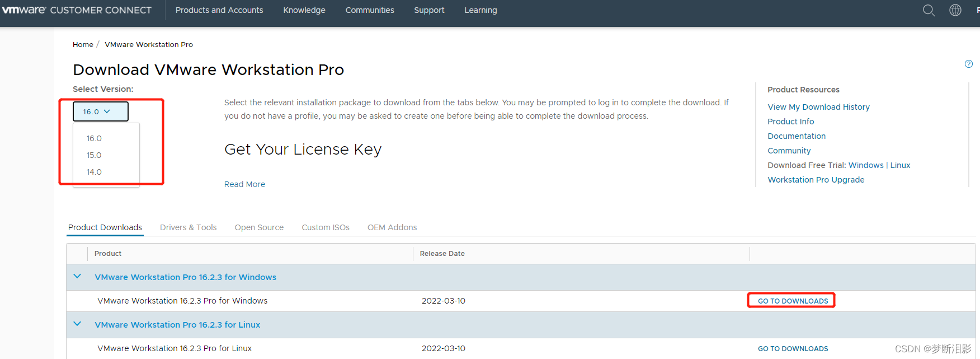
Task: Open the Product Info link
Action: pyautogui.click(x=790, y=122)
